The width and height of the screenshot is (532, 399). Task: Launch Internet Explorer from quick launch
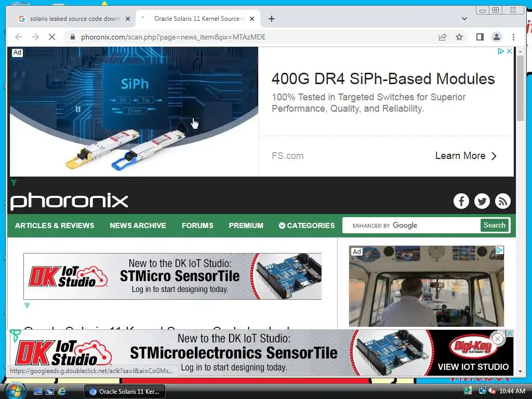coord(62,392)
